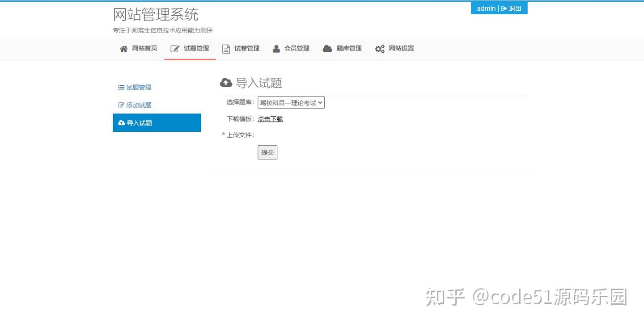Select the pencil icon for 试题管理
Screen dimensions: 644x323
(x=174, y=48)
